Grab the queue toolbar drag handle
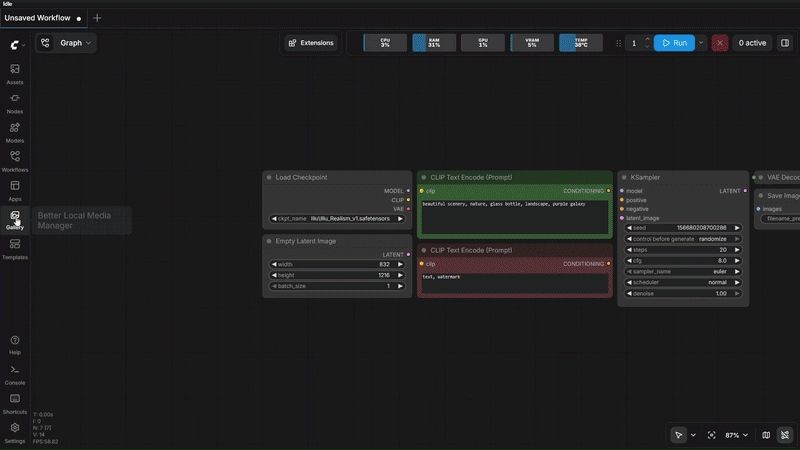The height and width of the screenshot is (450, 800). coord(618,43)
